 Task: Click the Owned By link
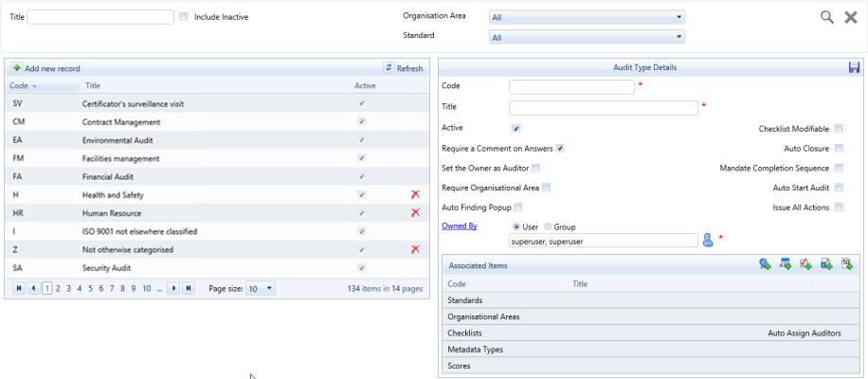click(x=460, y=226)
